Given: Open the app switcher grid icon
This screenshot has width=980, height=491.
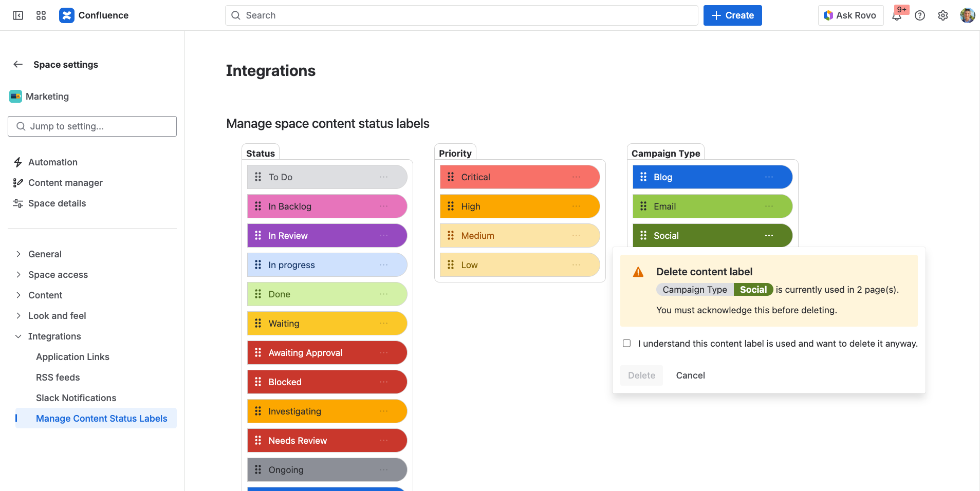Looking at the screenshot, I should point(41,15).
